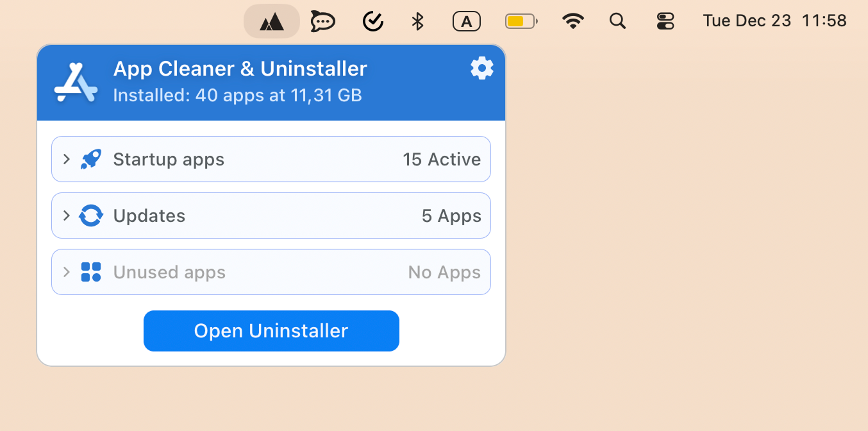Screen dimensions: 868x431
Task: Click the App Cleaner mountain menu bar icon
Action: pos(271,21)
